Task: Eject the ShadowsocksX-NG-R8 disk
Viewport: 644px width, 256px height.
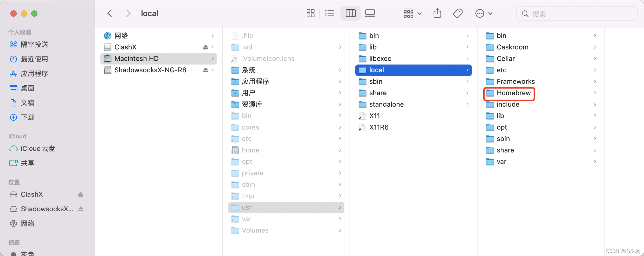Action: coord(205,70)
